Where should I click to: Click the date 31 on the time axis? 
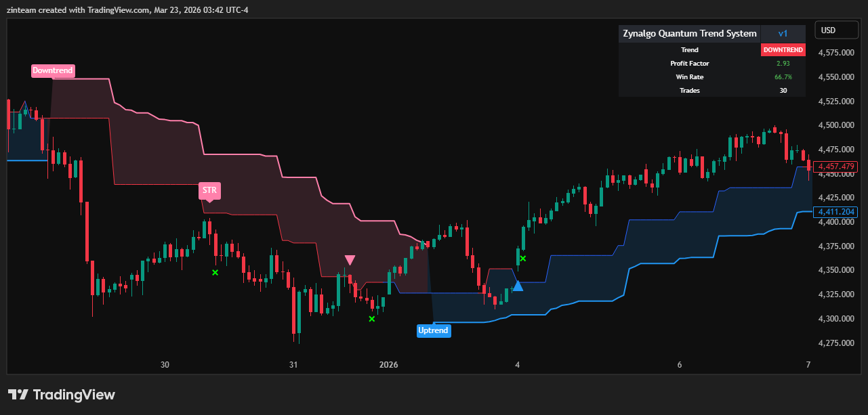pos(293,365)
